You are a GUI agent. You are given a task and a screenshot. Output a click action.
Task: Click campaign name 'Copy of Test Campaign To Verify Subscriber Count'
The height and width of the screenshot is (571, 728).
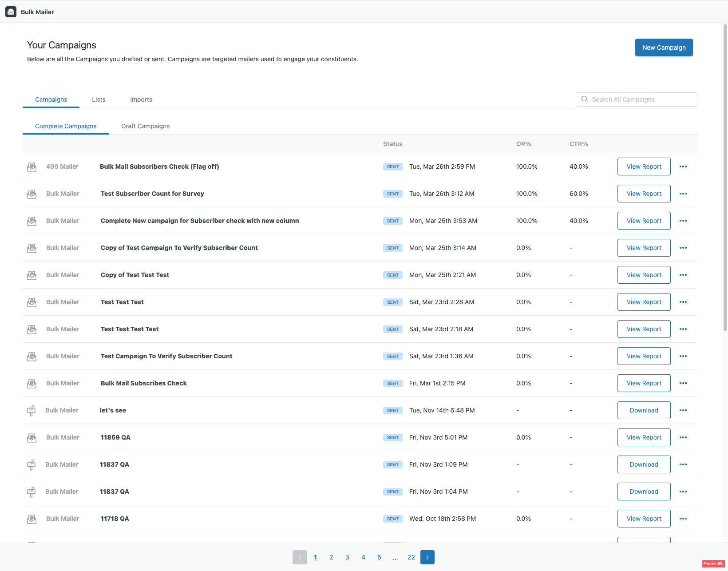(179, 248)
